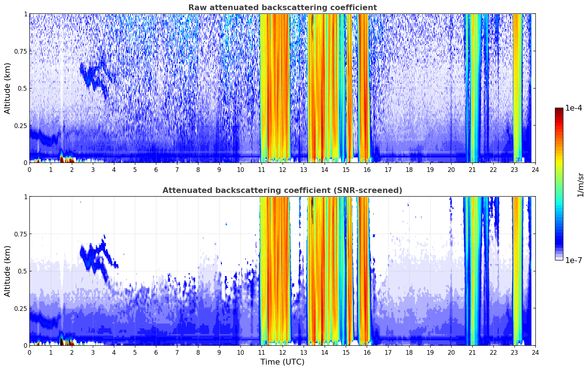Screen dimensions: 588x370
Task: Click the '0.25' altitude tick on SNR-screened plot
Action: point(21,308)
